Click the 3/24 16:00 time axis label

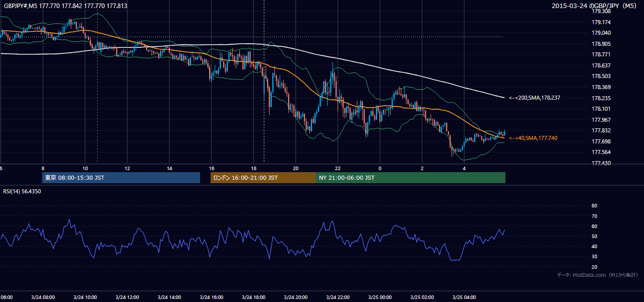(x=211, y=297)
